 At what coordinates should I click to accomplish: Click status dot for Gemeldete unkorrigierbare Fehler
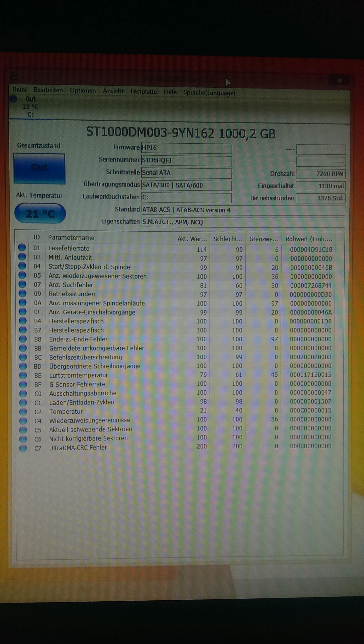[23, 348]
